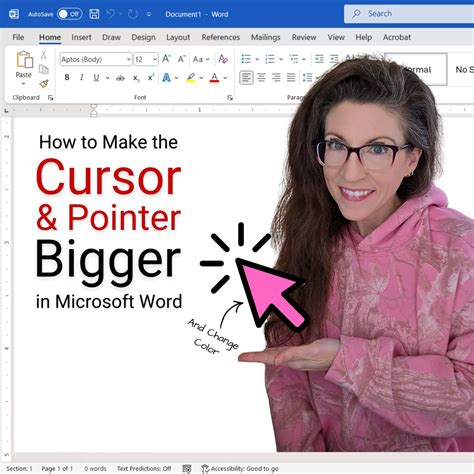Toggle Superscript formatting

click(151, 77)
